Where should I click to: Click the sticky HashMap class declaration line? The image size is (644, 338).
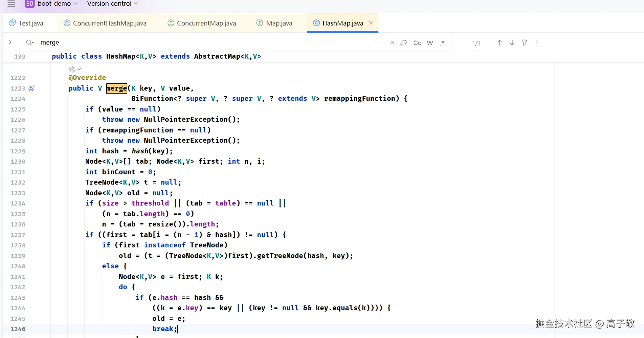point(156,56)
